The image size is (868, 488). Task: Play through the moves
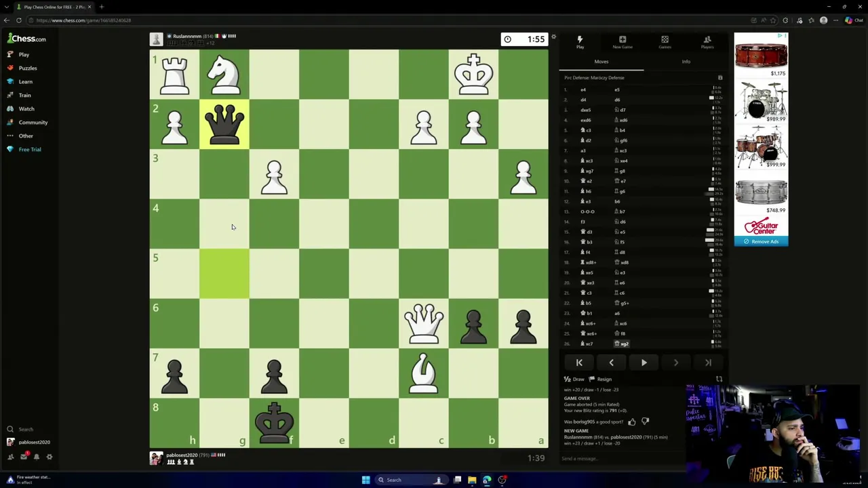coord(644,363)
